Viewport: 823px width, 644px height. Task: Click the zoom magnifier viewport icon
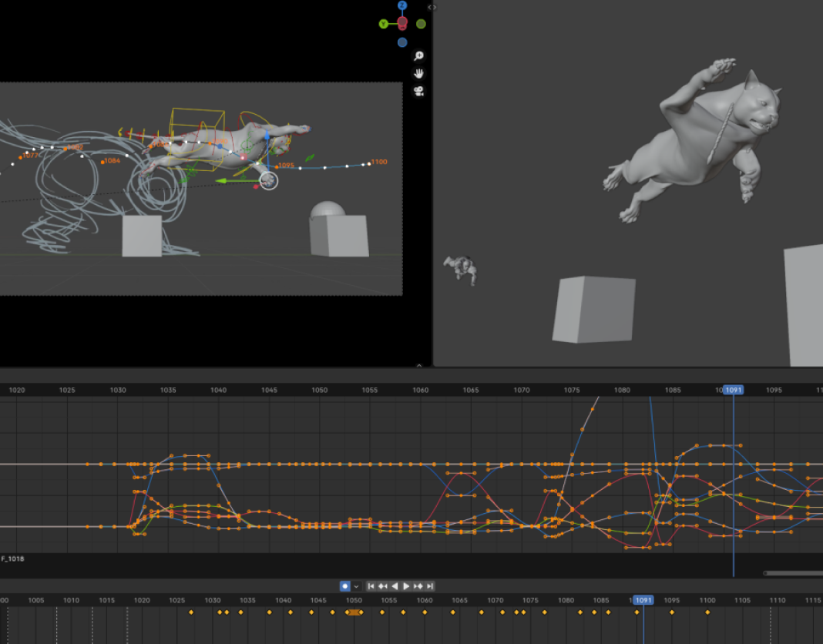(418, 56)
